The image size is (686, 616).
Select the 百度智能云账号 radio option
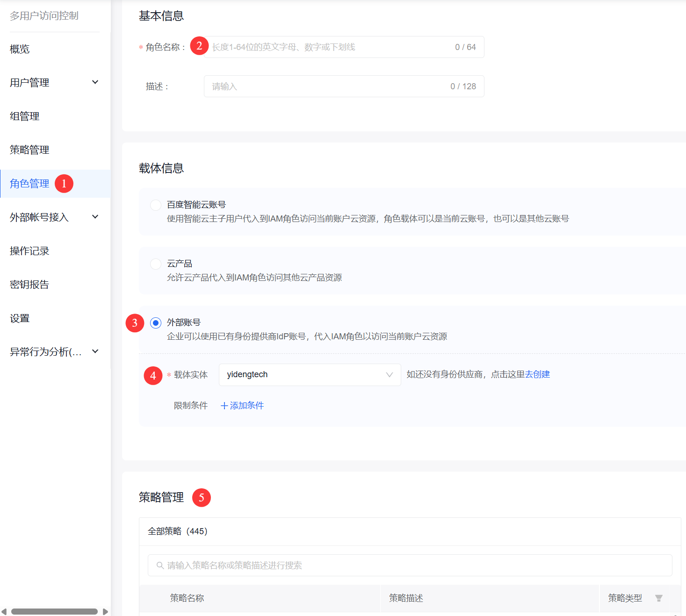(156, 205)
